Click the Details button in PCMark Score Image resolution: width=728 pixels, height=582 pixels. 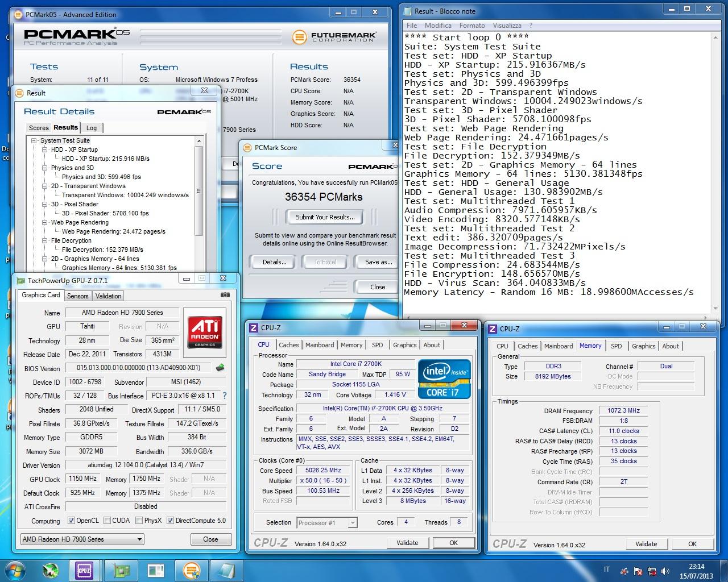click(x=275, y=262)
